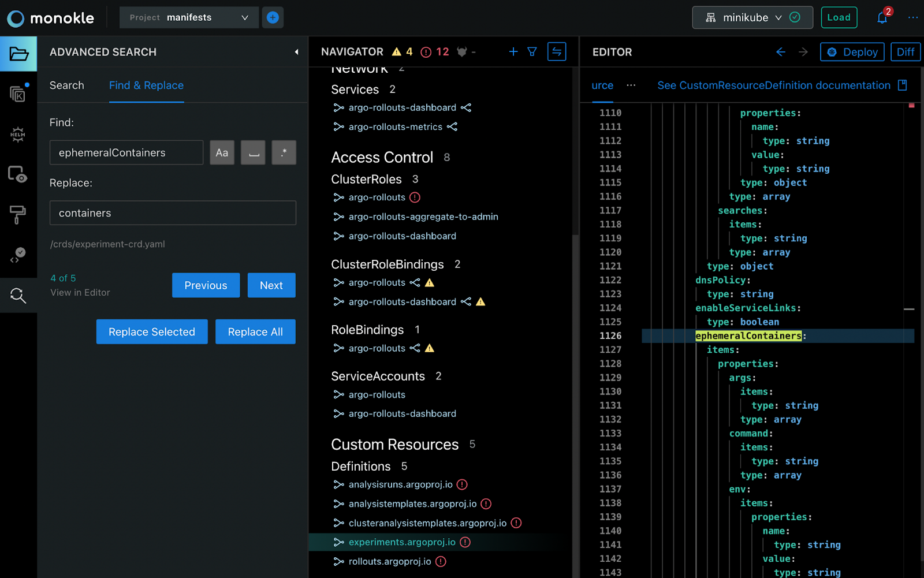Collapse the Access Control section

(382, 158)
